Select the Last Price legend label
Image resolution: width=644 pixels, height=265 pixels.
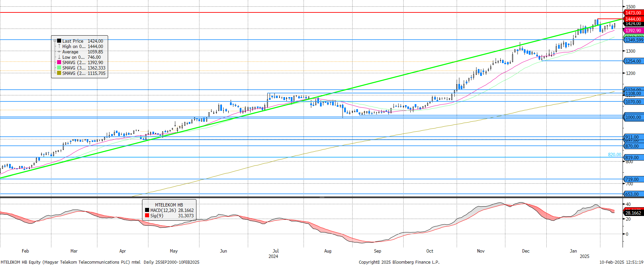click(73, 41)
